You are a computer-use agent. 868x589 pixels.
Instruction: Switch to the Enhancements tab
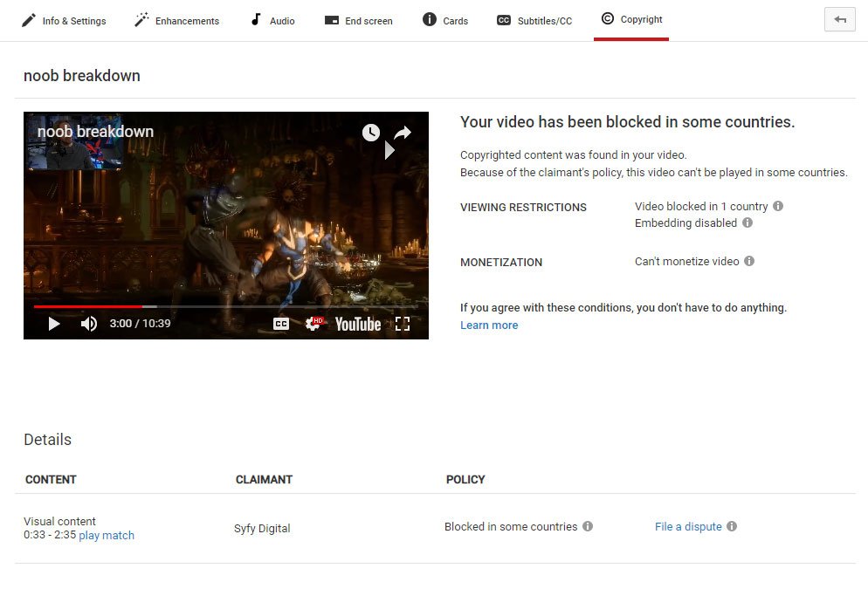(177, 20)
